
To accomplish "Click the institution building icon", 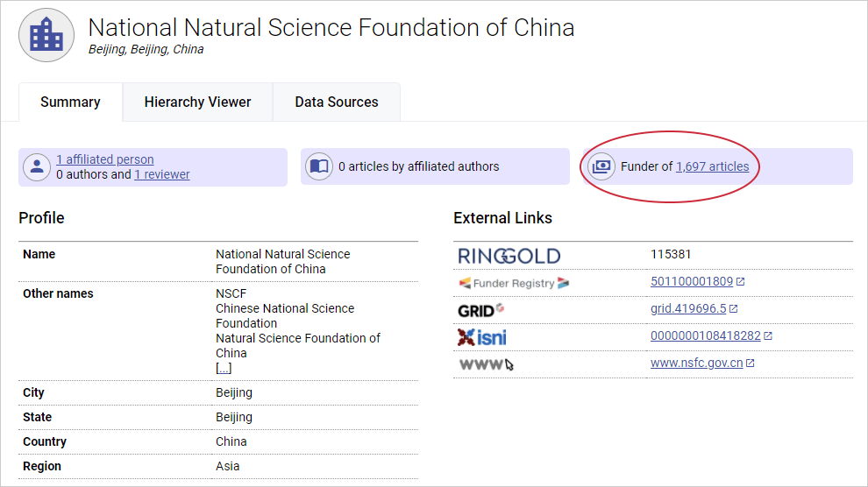I will click(46, 35).
